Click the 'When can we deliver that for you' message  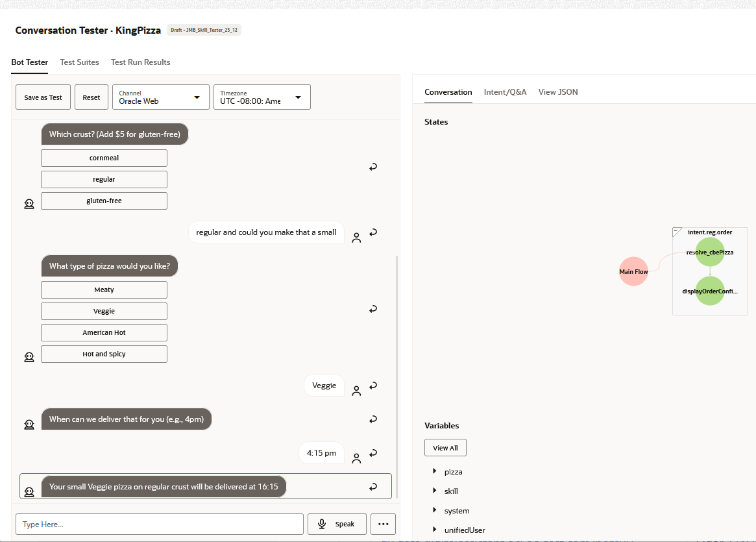[x=127, y=419]
